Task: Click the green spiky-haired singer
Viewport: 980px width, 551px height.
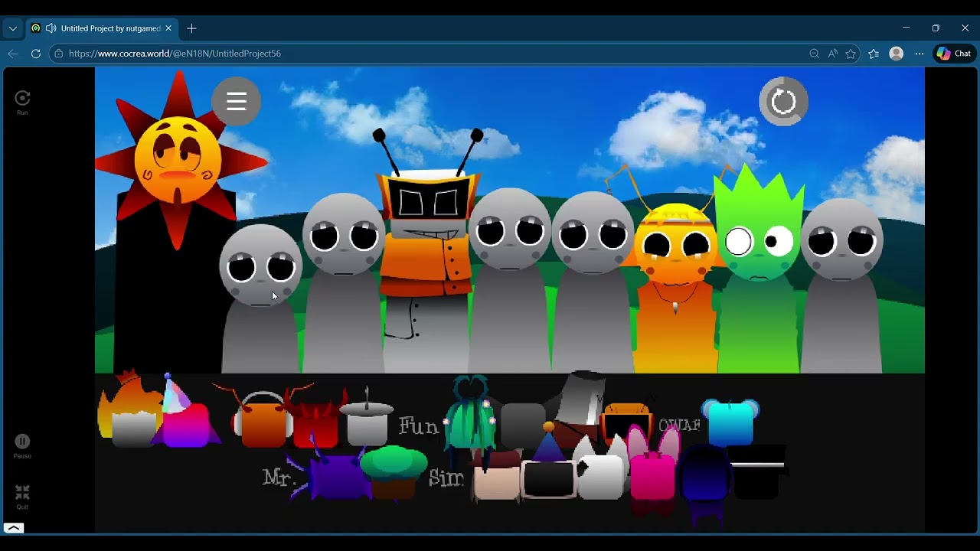Action: 758,268
